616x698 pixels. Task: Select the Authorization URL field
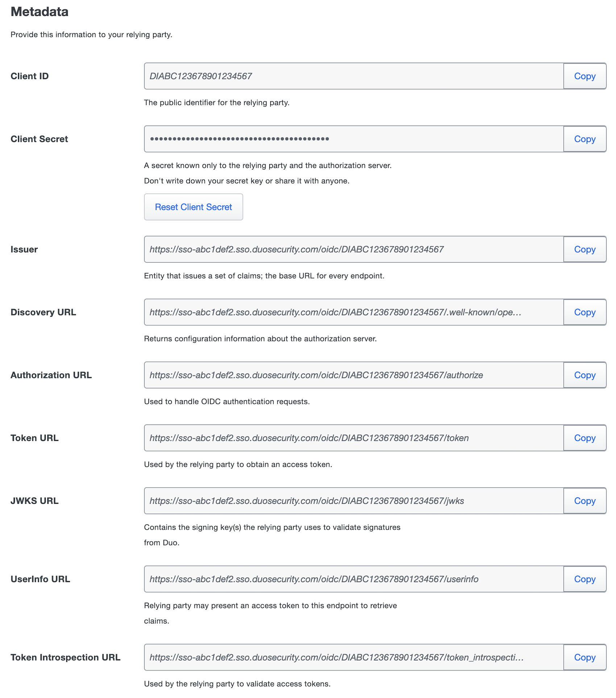click(x=353, y=375)
